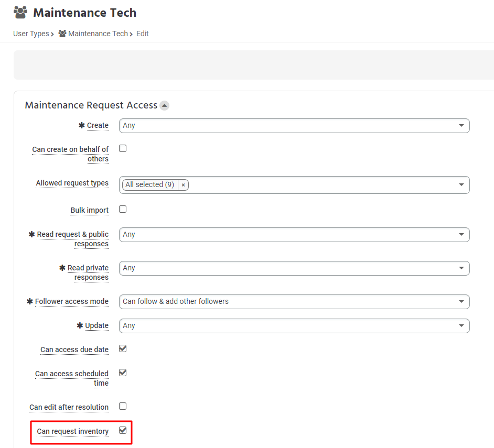Expand the Follower access mode dropdown
The height and width of the screenshot is (448, 494).
294,302
